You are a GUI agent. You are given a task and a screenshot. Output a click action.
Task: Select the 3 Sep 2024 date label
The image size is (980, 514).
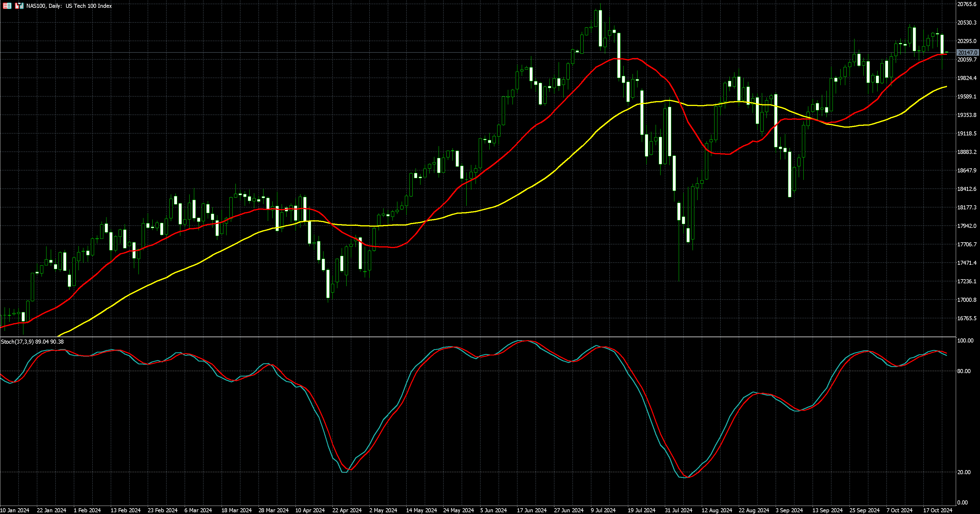tap(789, 510)
